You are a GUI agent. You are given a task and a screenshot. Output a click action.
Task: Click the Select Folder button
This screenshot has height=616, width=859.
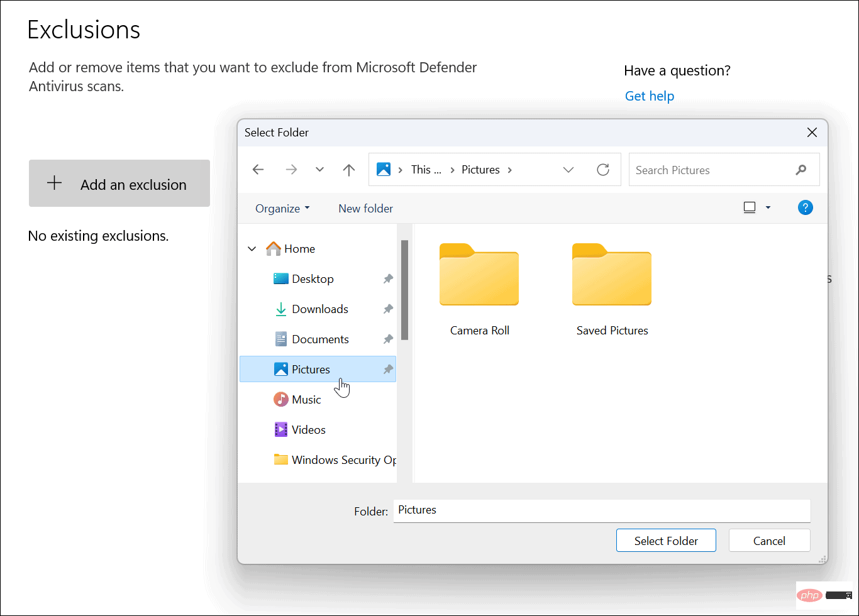pyautogui.click(x=665, y=540)
